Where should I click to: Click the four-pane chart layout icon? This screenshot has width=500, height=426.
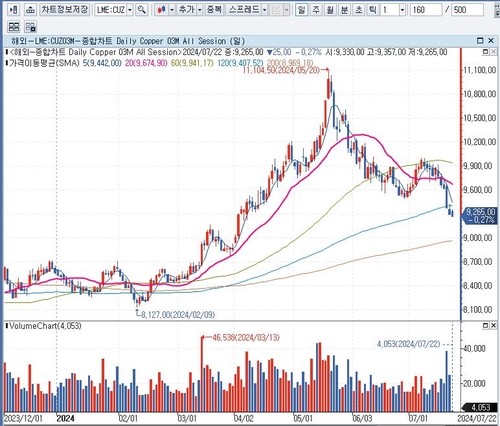(14, 27)
